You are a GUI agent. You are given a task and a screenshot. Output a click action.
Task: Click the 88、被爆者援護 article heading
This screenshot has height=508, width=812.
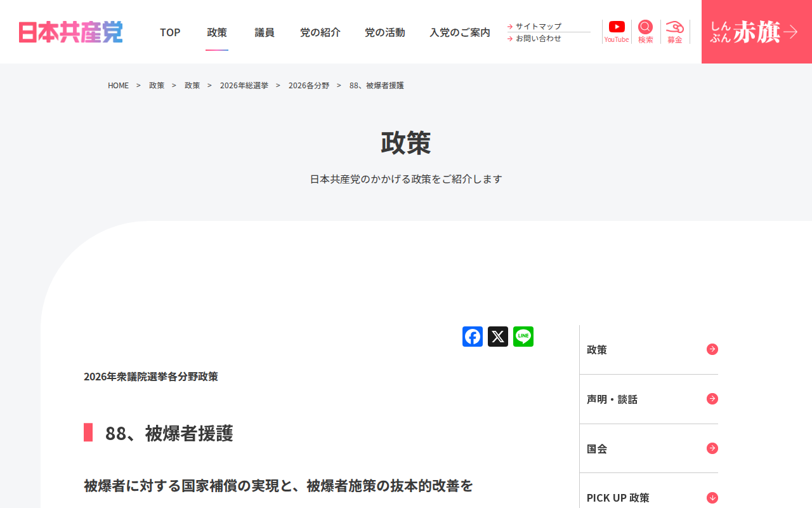[169, 433]
